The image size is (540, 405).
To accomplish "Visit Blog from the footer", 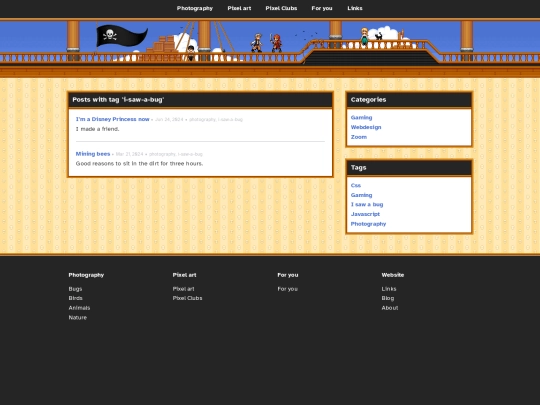I will [388, 298].
